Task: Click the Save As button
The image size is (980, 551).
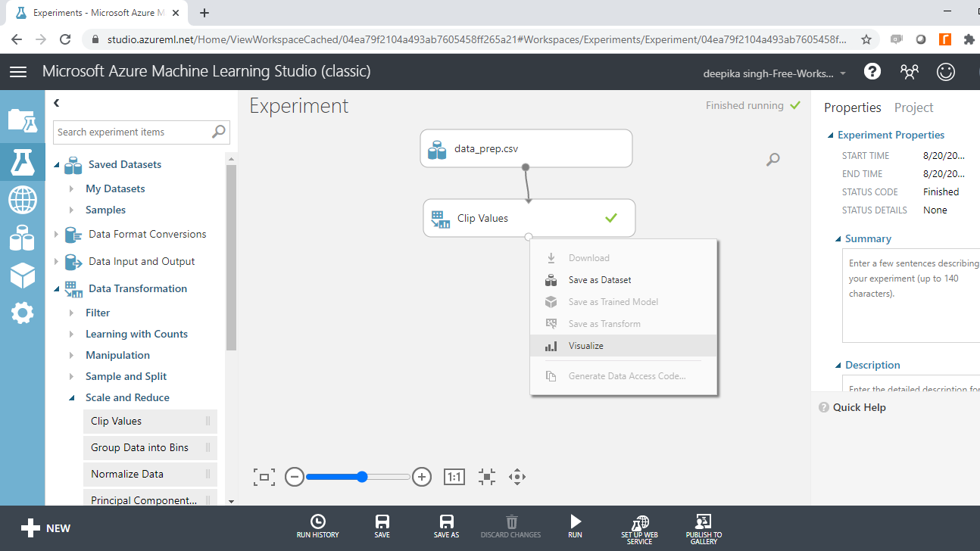Action: 447,527
